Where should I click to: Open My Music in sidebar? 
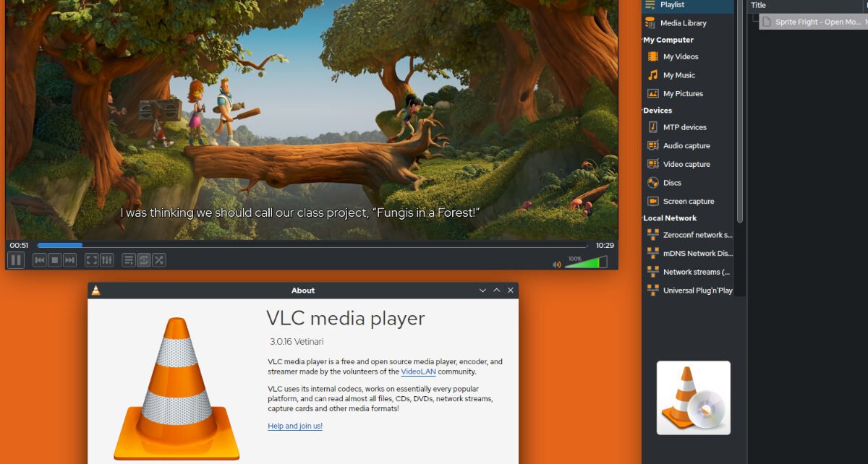click(x=688, y=75)
